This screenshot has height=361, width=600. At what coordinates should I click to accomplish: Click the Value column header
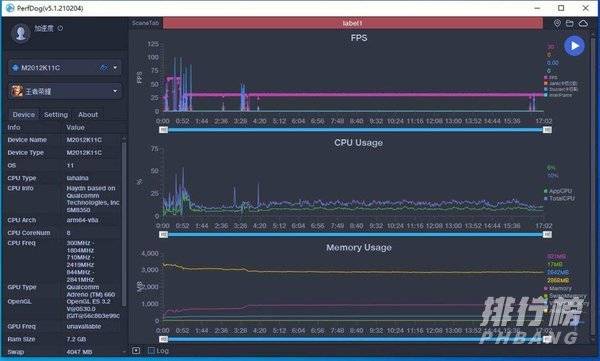click(75, 127)
